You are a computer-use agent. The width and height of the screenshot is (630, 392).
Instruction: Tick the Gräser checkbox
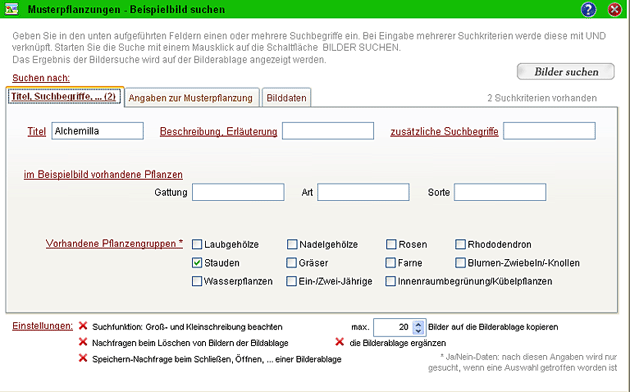pyautogui.click(x=291, y=263)
